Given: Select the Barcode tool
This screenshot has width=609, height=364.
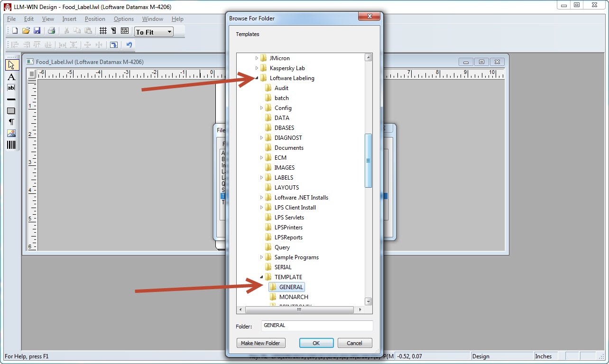Looking at the screenshot, I should [11, 145].
